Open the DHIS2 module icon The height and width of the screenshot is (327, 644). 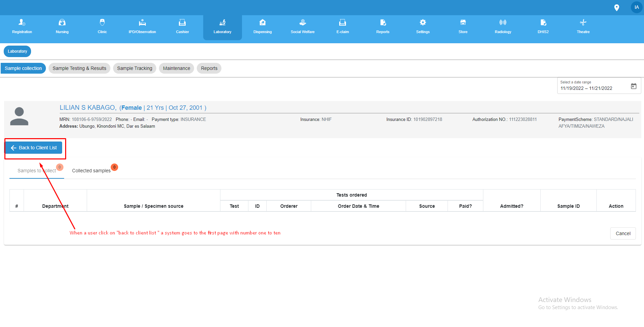click(x=543, y=26)
